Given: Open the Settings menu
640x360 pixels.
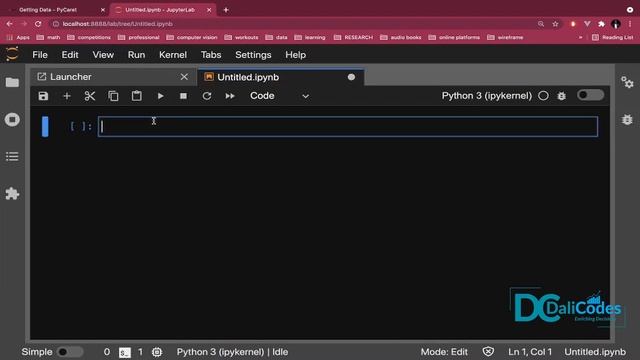Looking at the screenshot, I should [x=253, y=55].
